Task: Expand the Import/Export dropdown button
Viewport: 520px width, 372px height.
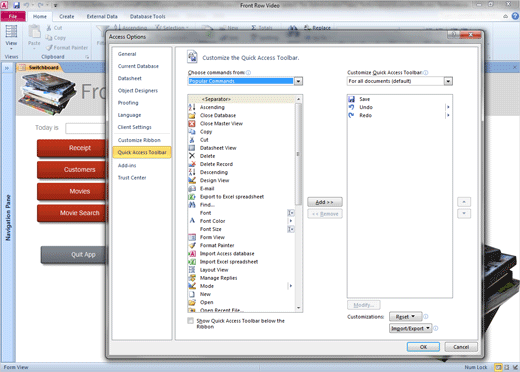Action: [410, 328]
